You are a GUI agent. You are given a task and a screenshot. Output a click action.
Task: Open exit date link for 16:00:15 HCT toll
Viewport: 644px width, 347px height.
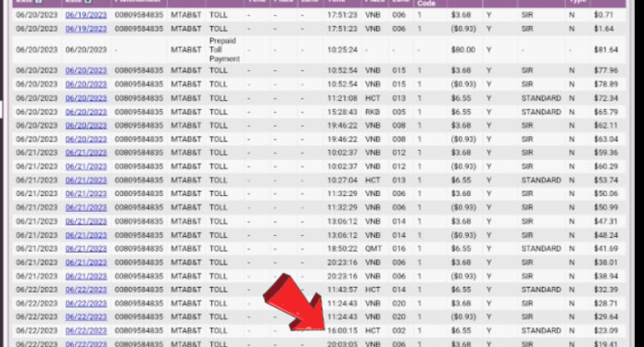86,330
